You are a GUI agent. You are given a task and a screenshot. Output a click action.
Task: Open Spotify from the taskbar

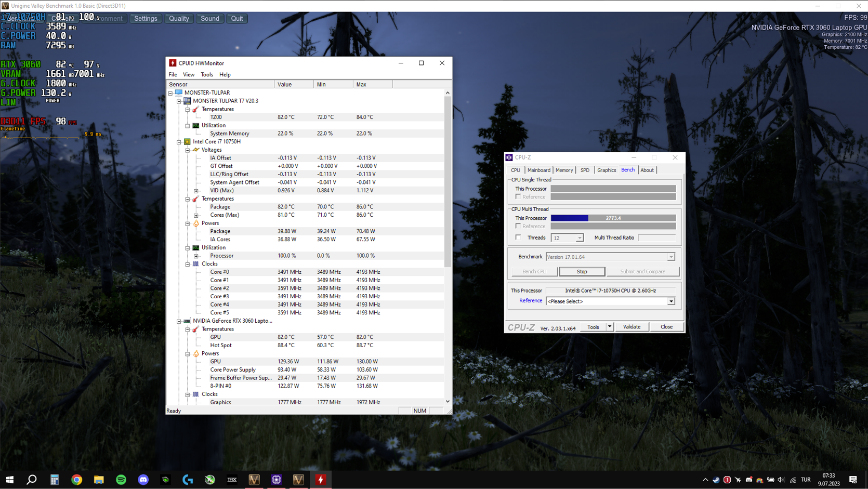click(x=121, y=480)
